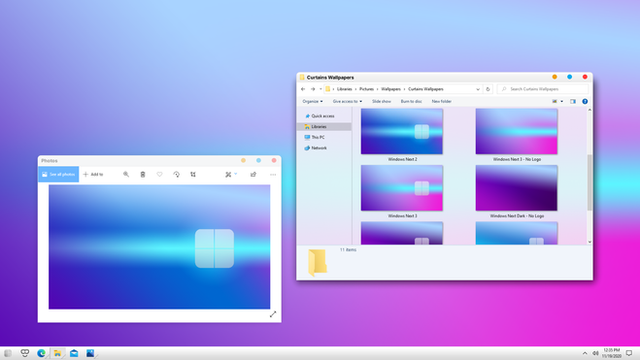The width and height of the screenshot is (640, 360).
Task: Click the Windows Next 2 file name
Action: pos(402,159)
